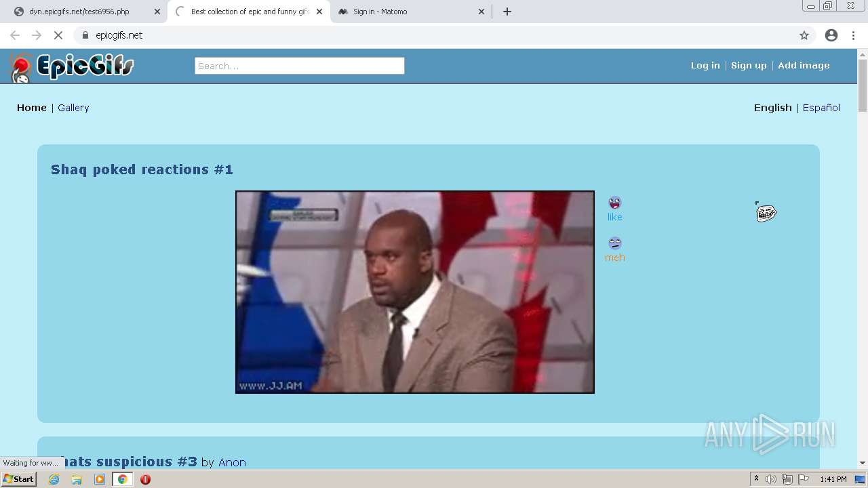Select English language

coord(772,108)
